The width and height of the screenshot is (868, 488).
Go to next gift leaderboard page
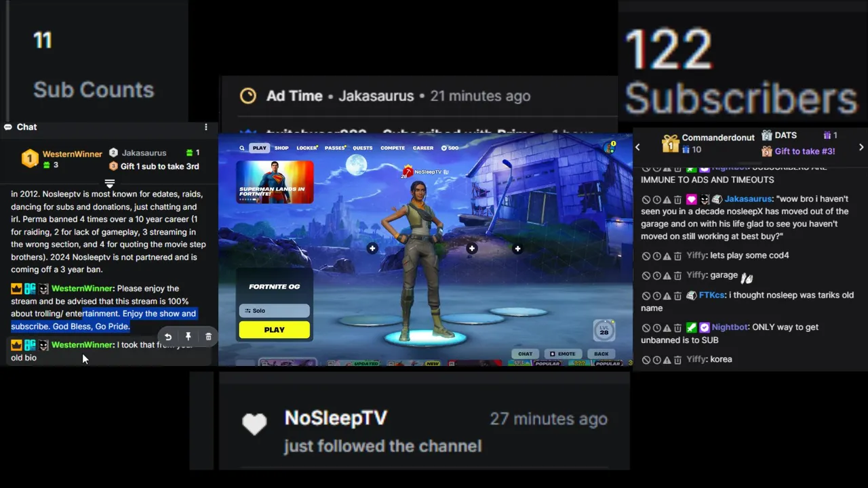(x=861, y=147)
